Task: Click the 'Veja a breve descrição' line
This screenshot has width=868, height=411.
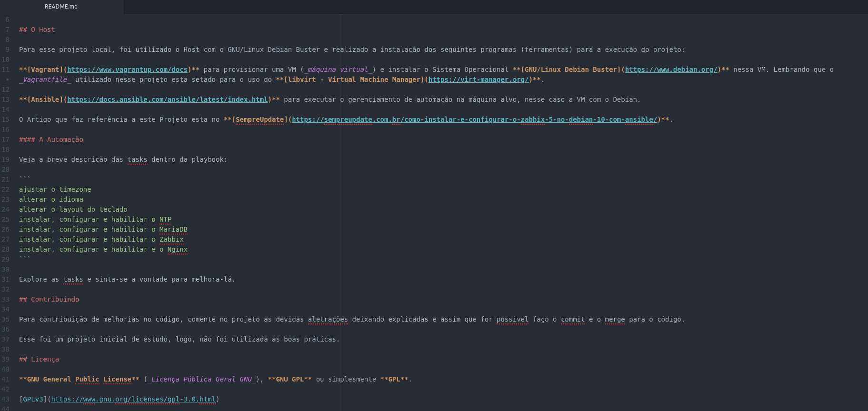Action: tap(123, 159)
